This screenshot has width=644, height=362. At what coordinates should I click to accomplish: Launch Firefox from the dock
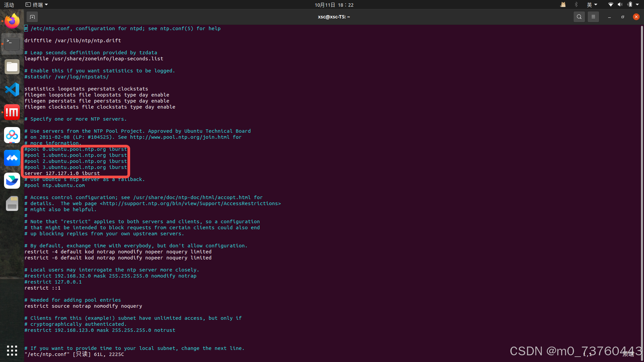click(12, 21)
